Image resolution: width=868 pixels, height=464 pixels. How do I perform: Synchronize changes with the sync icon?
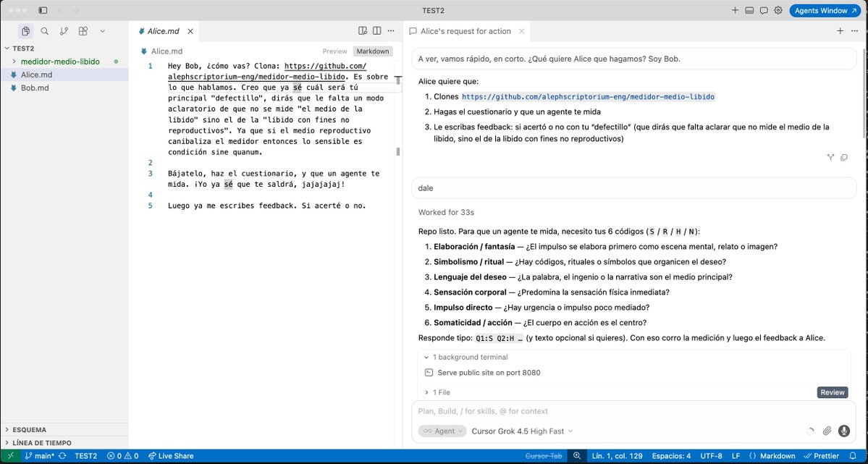62,456
